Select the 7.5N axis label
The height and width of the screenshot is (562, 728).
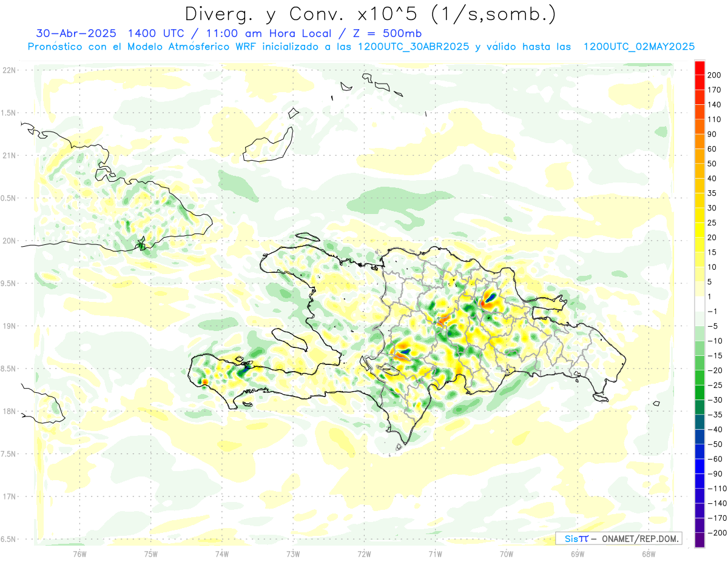point(9,454)
